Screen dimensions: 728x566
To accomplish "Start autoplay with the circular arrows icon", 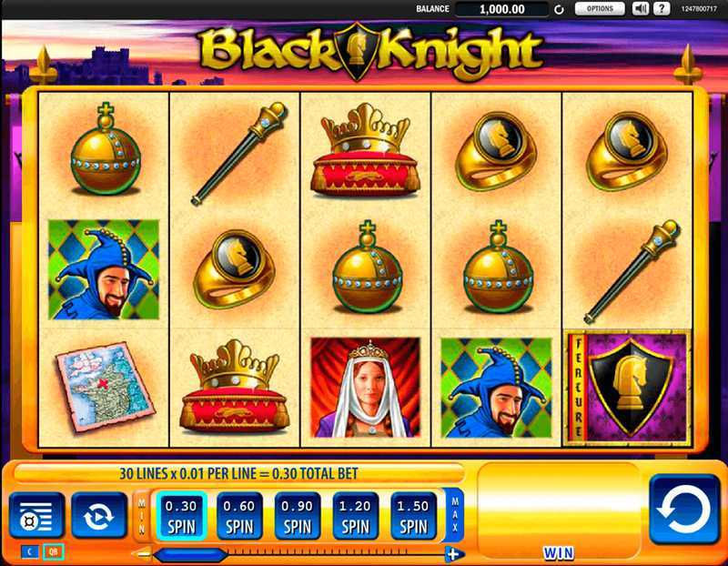I will tap(99, 515).
